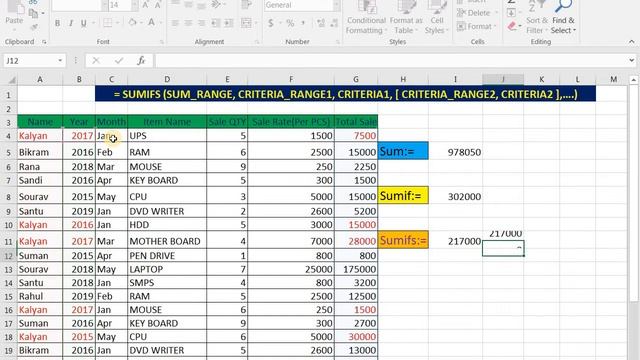Select column G header
This screenshot has height=360, width=640.
pyautogui.click(x=356, y=80)
